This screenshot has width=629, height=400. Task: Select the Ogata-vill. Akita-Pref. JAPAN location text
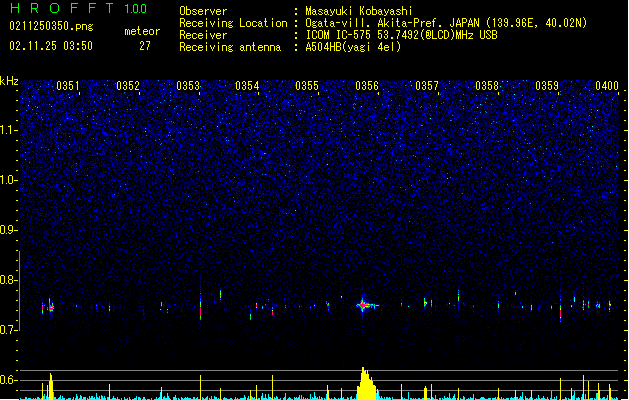coord(446,23)
